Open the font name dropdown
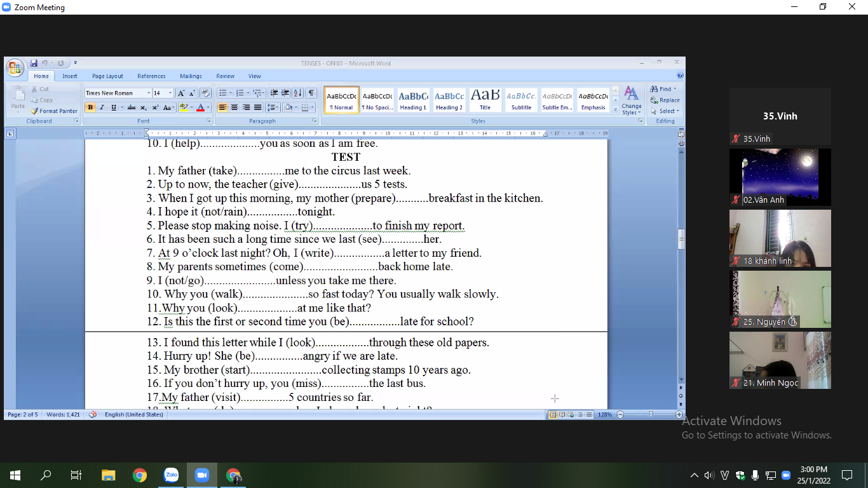The width and height of the screenshot is (868, 488). tap(149, 93)
